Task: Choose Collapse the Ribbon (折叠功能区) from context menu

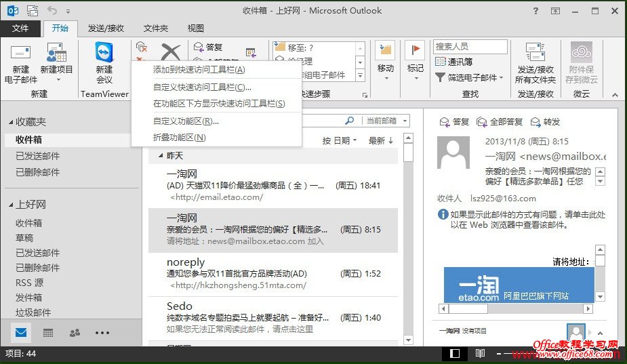Action: (x=179, y=138)
